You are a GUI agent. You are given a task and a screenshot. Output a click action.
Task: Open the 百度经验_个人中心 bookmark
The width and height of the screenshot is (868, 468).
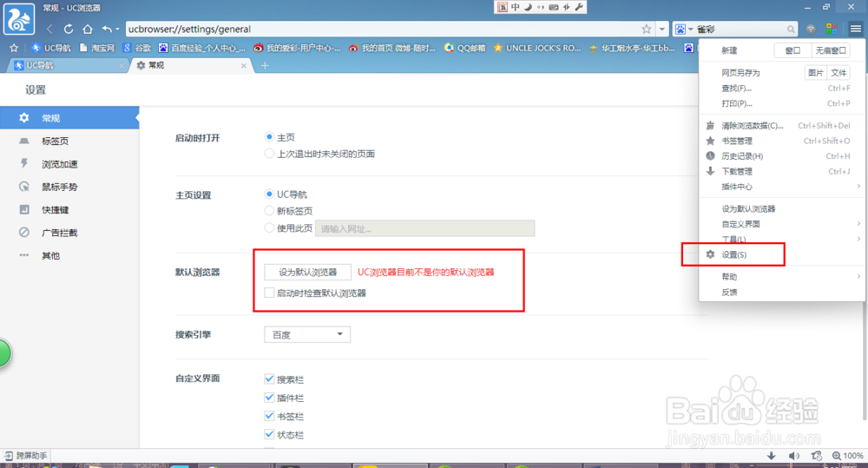[202, 48]
